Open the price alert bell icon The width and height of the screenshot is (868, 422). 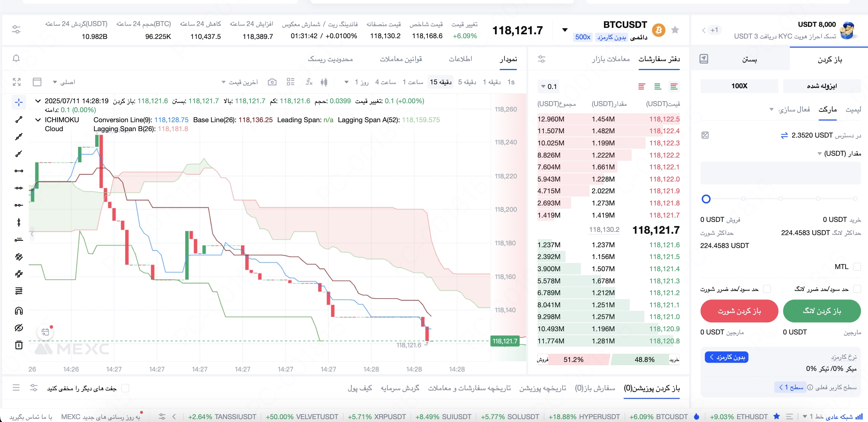pyautogui.click(x=16, y=59)
